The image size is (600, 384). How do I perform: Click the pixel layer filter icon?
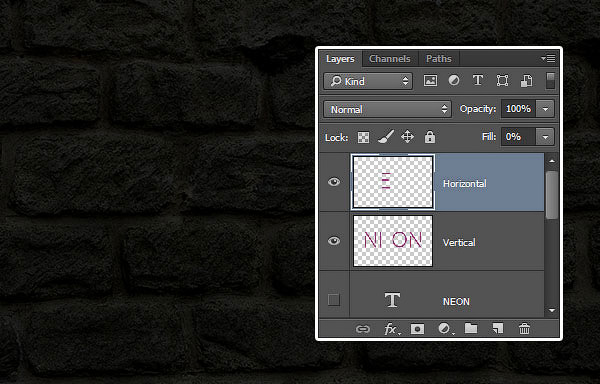430,81
